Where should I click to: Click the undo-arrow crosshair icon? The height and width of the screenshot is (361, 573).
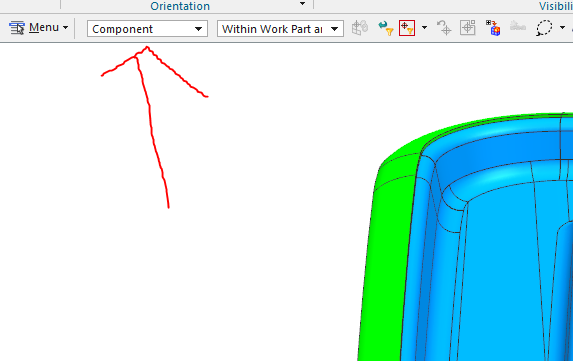tap(444, 28)
